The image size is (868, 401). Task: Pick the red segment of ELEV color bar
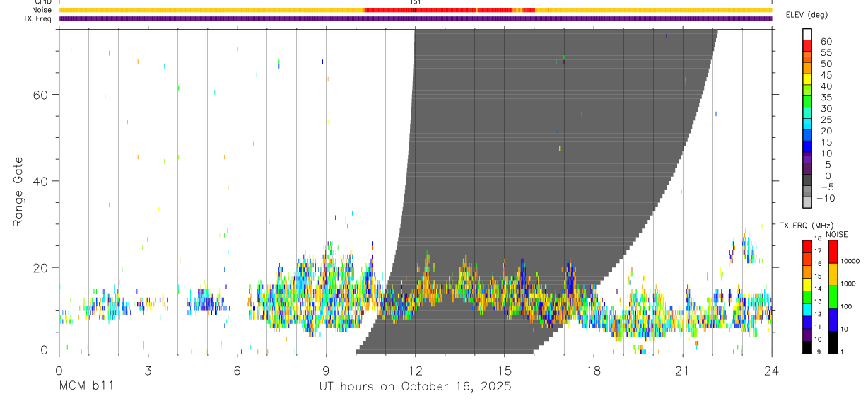(808, 45)
